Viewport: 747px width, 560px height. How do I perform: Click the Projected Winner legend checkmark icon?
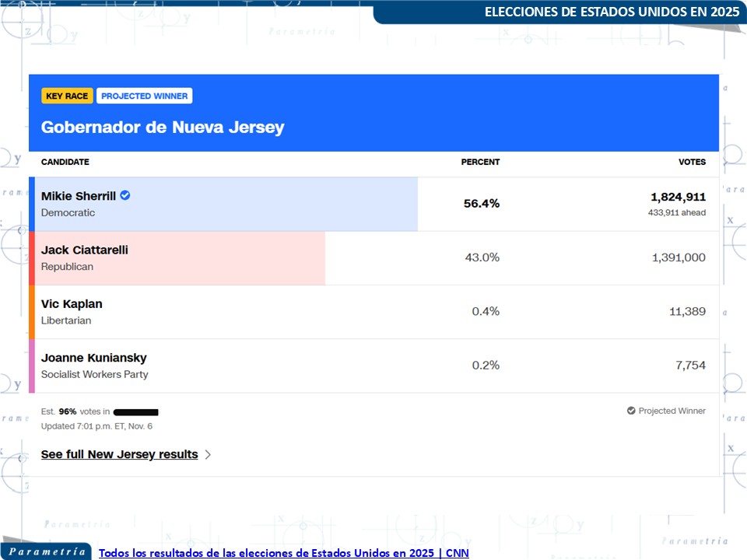631,411
